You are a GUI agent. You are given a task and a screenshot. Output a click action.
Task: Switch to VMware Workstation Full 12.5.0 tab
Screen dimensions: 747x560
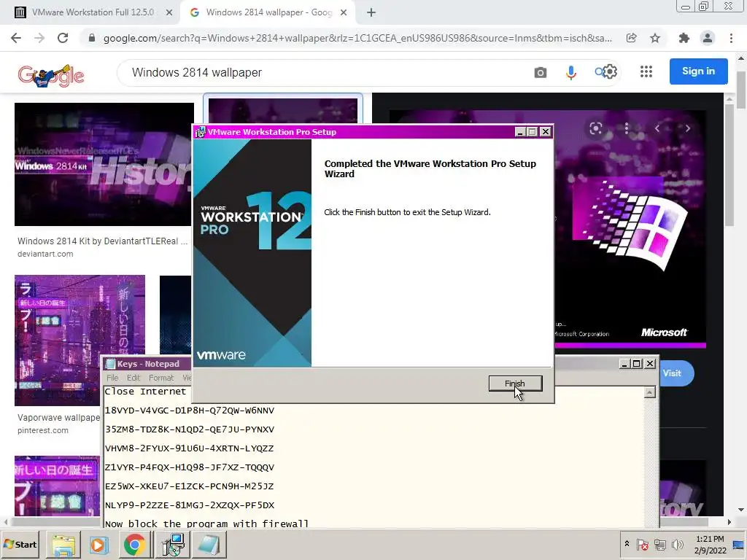(x=93, y=12)
